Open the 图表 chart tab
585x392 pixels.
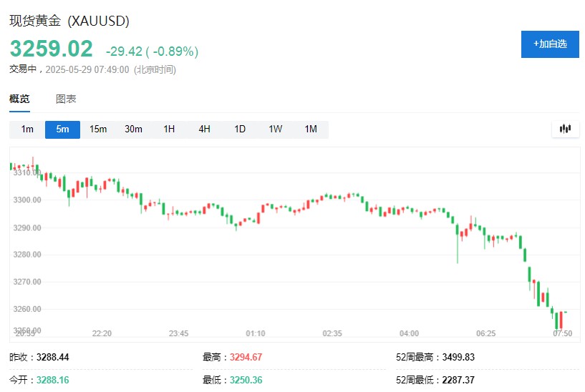[x=66, y=99]
